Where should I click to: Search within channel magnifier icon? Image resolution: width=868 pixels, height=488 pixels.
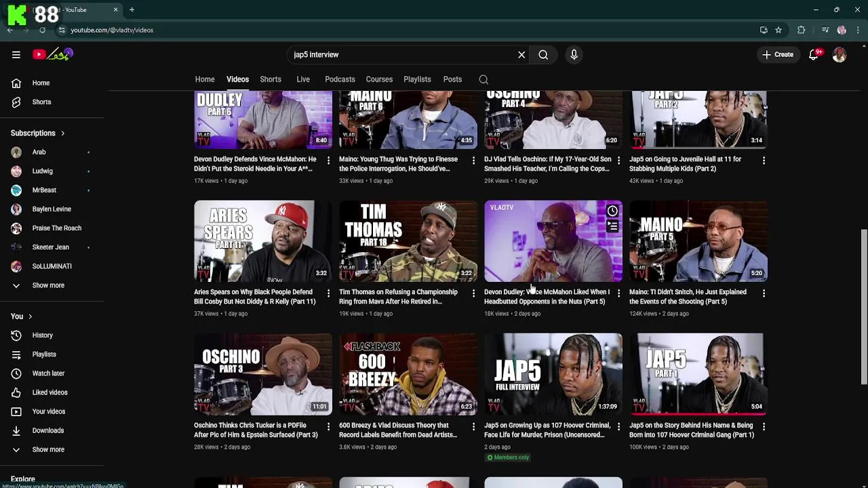coord(484,79)
